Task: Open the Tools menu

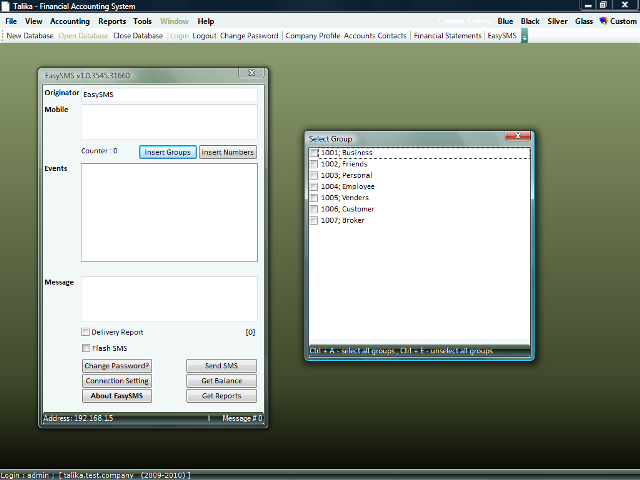Action: pos(143,21)
